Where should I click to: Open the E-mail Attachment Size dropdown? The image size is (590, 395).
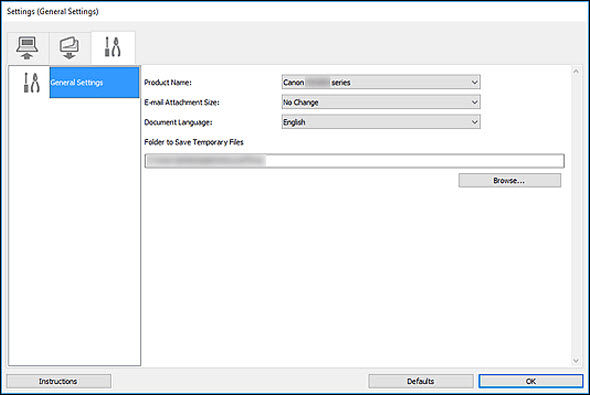click(381, 102)
